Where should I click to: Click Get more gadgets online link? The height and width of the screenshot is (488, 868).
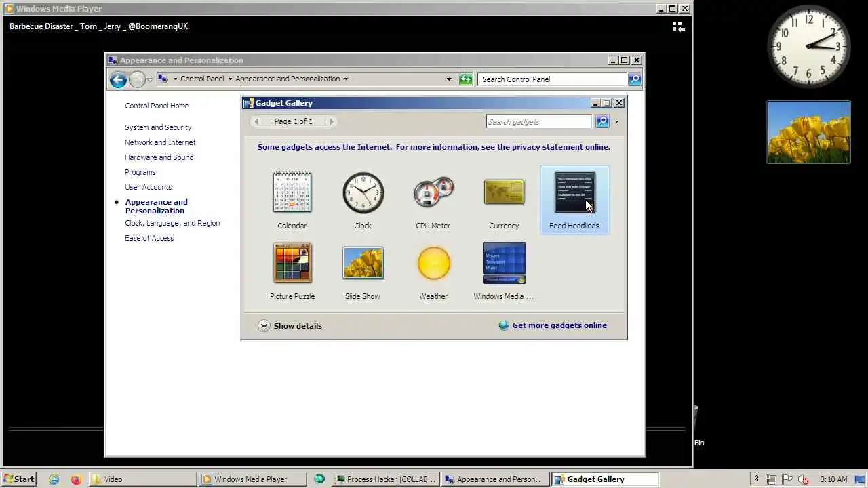(x=559, y=325)
